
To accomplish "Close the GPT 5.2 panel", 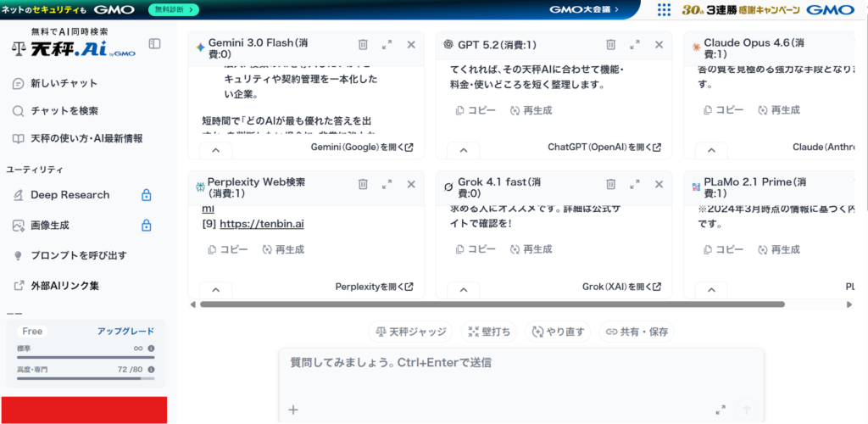I will pyautogui.click(x=659, y=45).
